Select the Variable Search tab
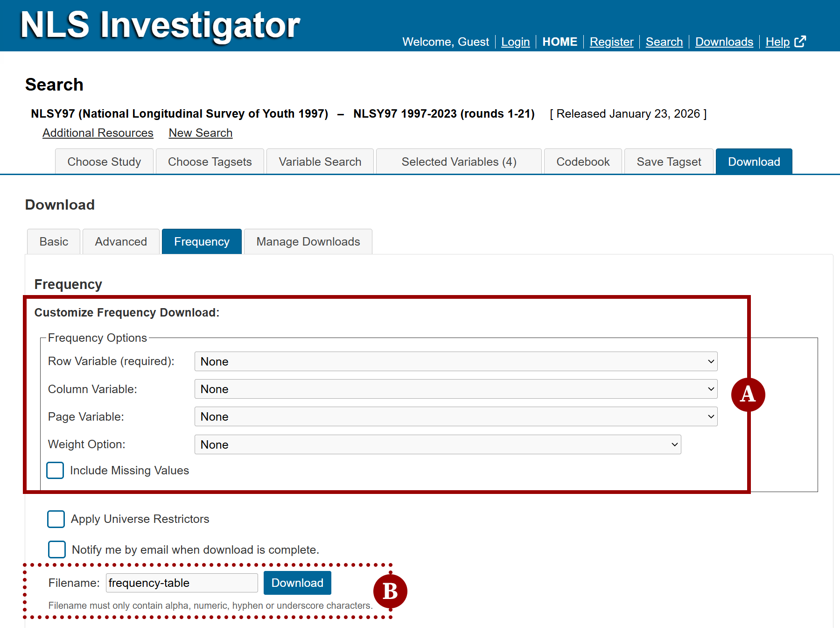This screenshot has width=840, height=641. [320, 162]
